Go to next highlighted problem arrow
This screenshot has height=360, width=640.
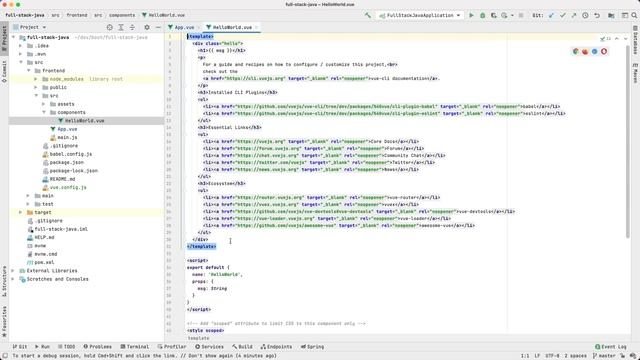point(626,39)
